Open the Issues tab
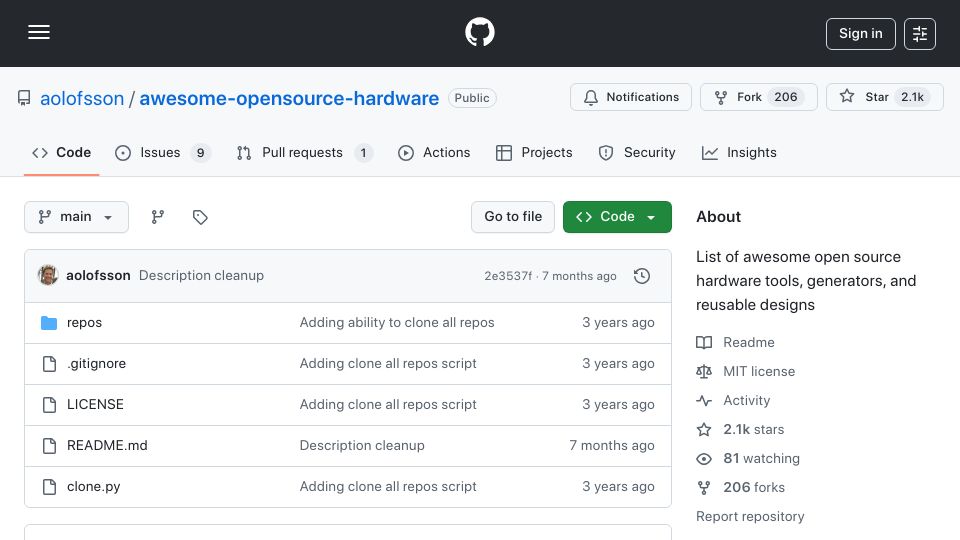 click(x=163, y=152)
